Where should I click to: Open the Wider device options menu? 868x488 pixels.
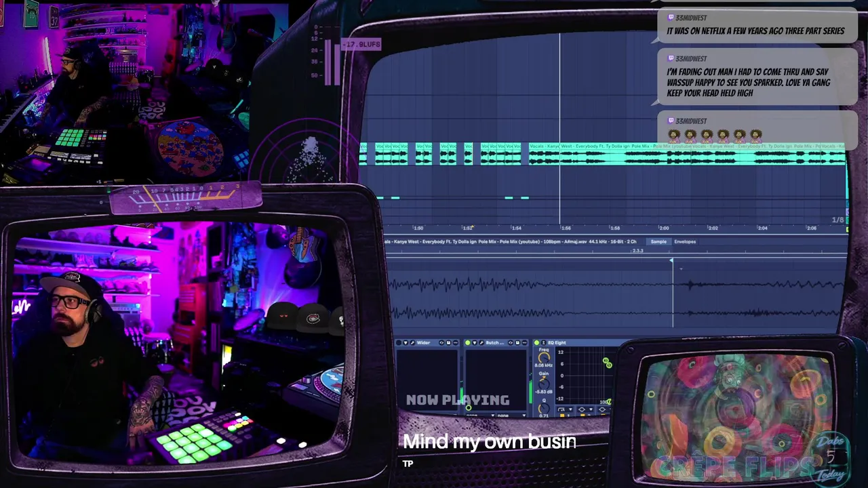(456, 343)
